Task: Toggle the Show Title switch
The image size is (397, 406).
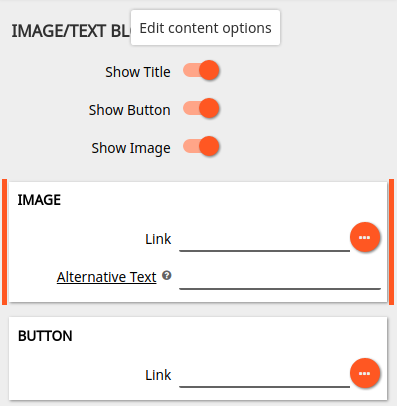Action: coord(201,70)
